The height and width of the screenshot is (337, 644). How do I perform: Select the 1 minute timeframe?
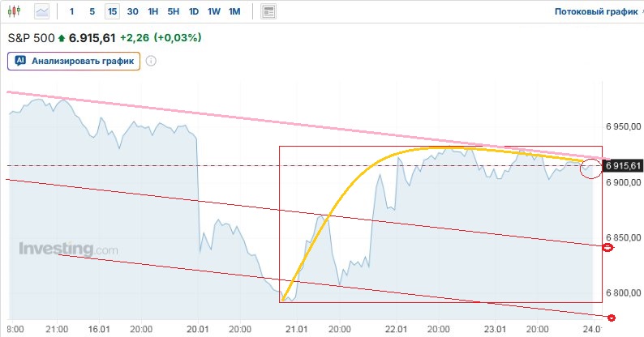click(72, 12)
